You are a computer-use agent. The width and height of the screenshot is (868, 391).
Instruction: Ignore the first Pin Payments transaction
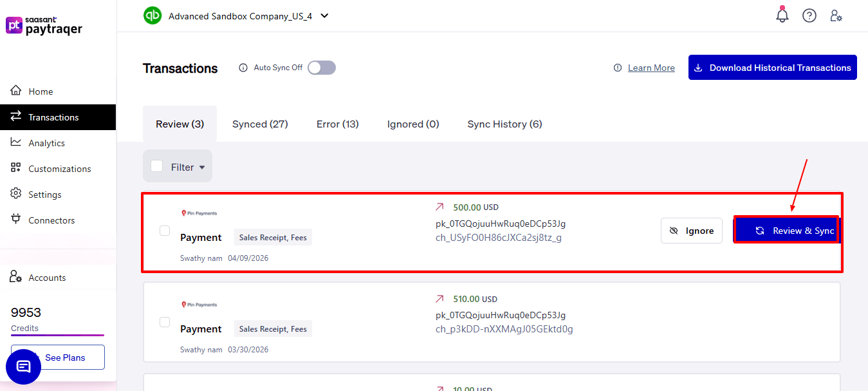point(691,230)
